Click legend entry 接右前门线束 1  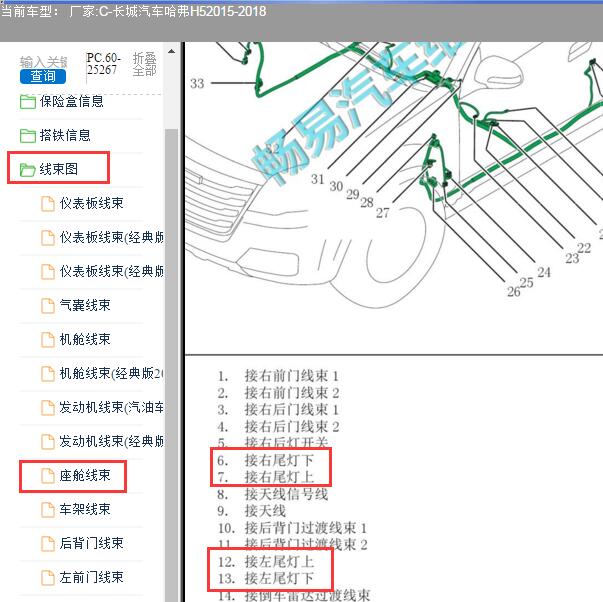[292, 376]
